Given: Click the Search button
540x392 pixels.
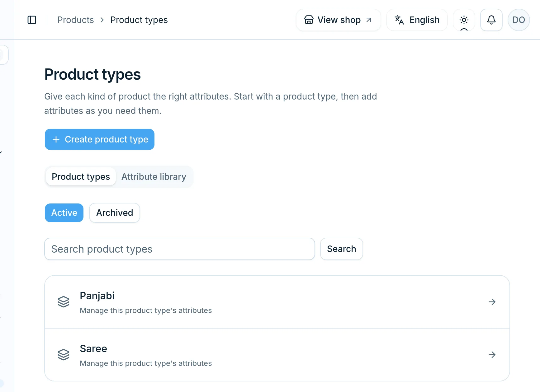Looking at the screenshot, I should point(342,249).
